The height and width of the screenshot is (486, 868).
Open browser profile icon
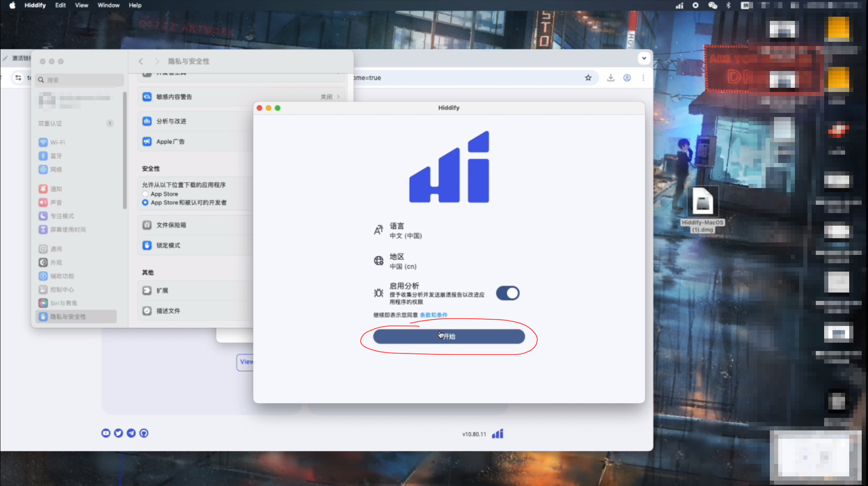[x=627, y=78]
